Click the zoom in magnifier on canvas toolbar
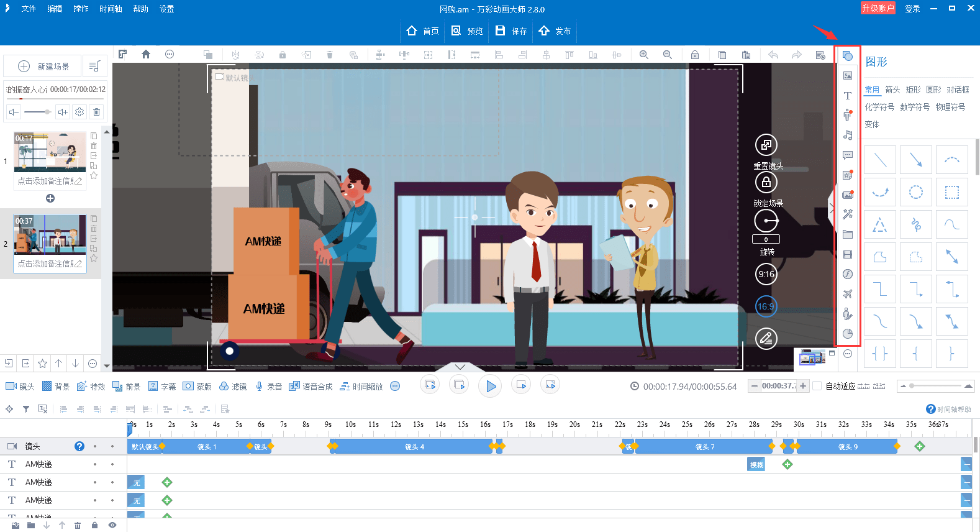The image size is (980, 532). tap(644, 55)
